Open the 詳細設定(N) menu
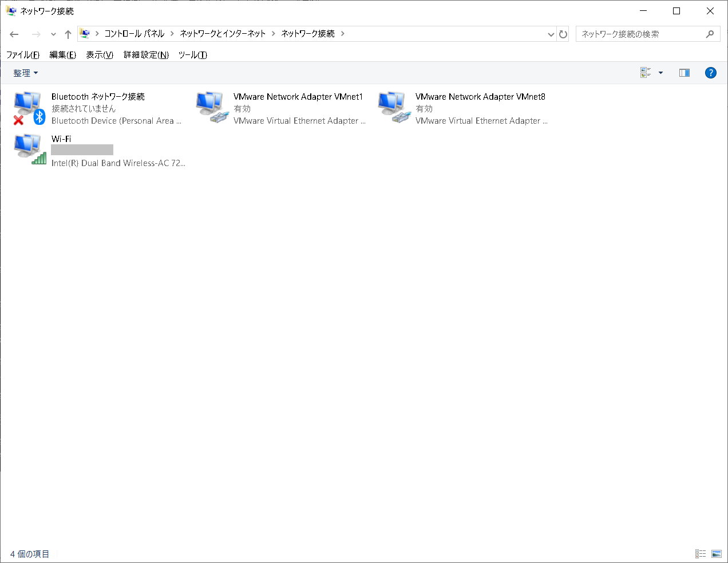The height and width of the screenshot is (563, 728). point(146,55)
